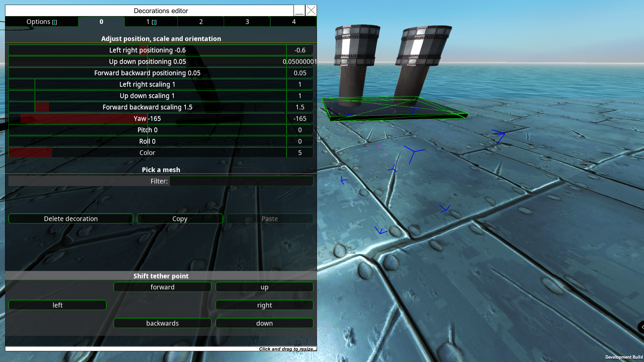Adjust the Forward backward positioning slider
This screenshot has width=644, height=362.
coord(147,73)
